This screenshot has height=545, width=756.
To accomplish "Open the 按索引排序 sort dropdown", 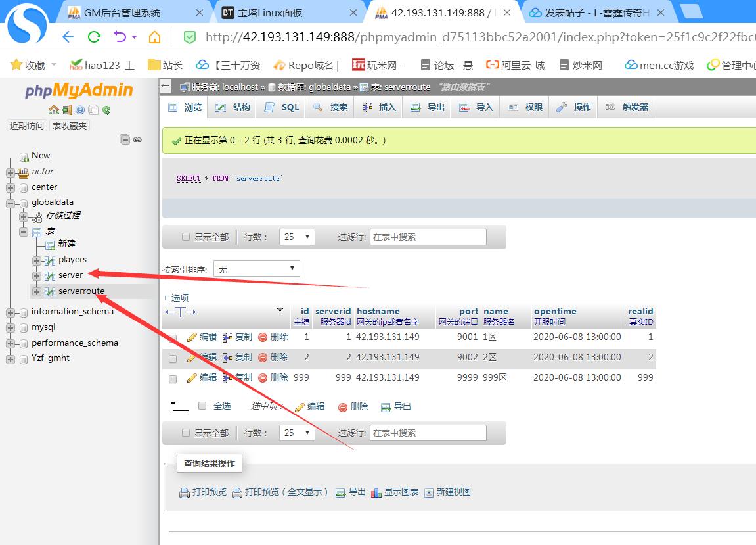I will click(x=257, y=269).
